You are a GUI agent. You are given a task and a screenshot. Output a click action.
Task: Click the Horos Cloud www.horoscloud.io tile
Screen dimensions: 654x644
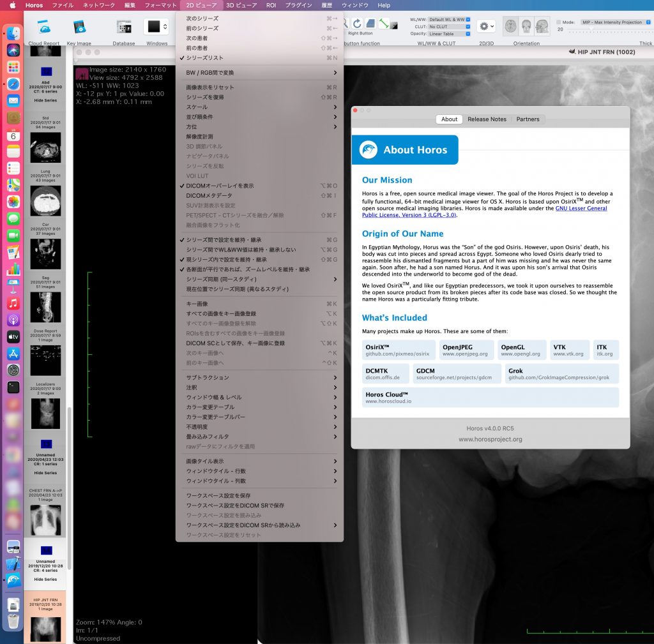pyautogui.click(x=490, y=398)
